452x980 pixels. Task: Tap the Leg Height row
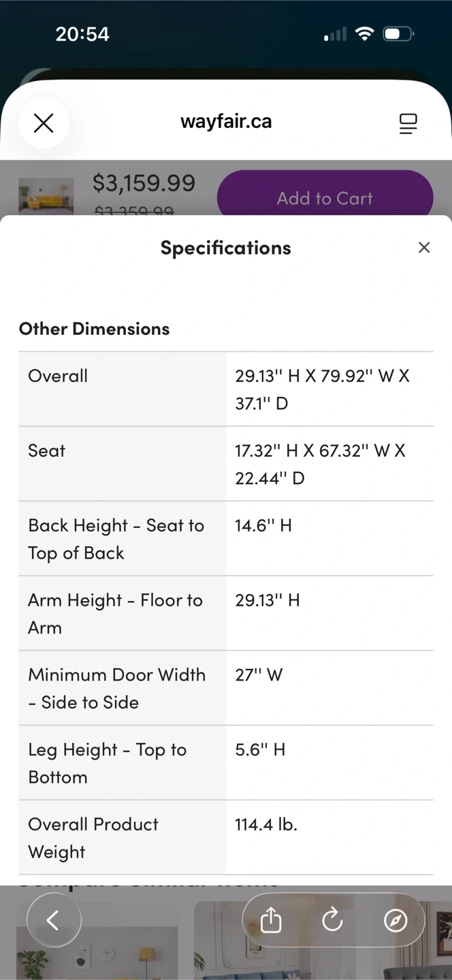point(225,763)
